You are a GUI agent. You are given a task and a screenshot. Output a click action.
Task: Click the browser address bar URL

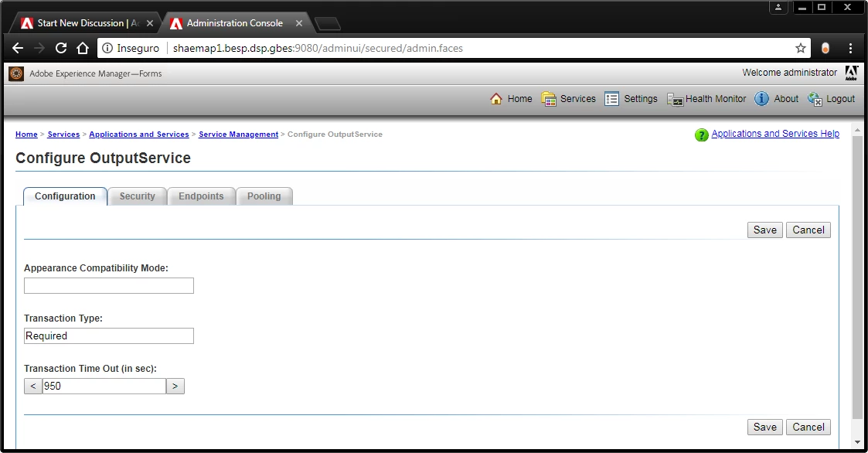point(318,48)
